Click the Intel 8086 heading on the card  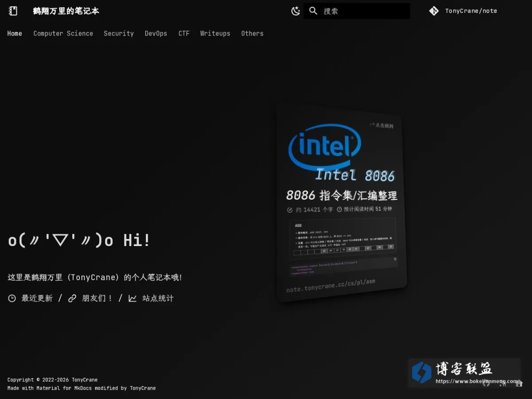(355, 175)
